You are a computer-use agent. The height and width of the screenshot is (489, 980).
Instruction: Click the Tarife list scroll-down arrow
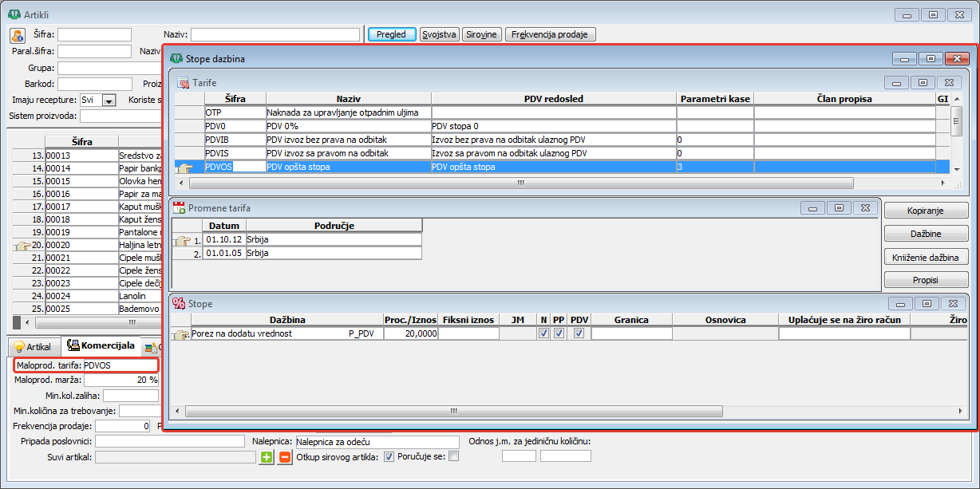956,168
